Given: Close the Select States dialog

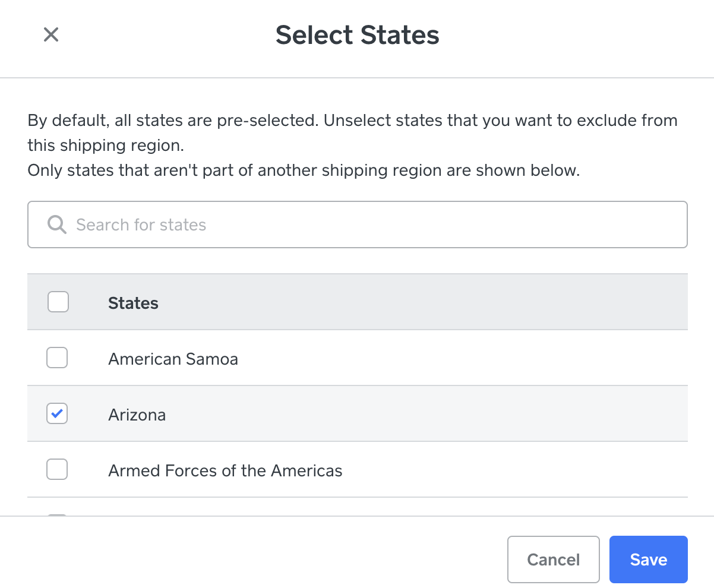Looking at the screenshot, I should point(51,34).
